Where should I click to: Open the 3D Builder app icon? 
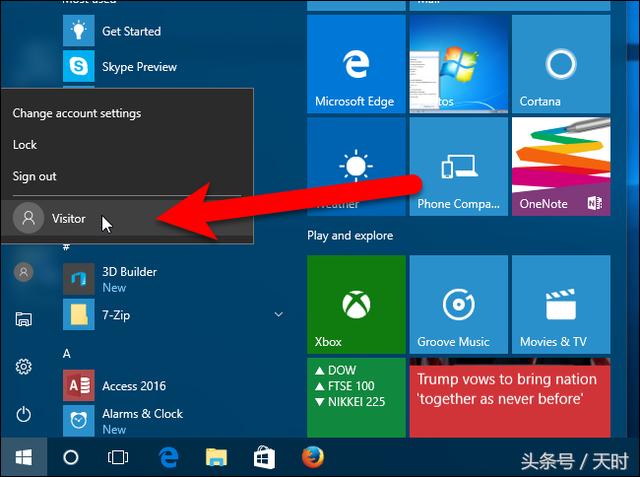pyautogui.click(x=79, y=279)
